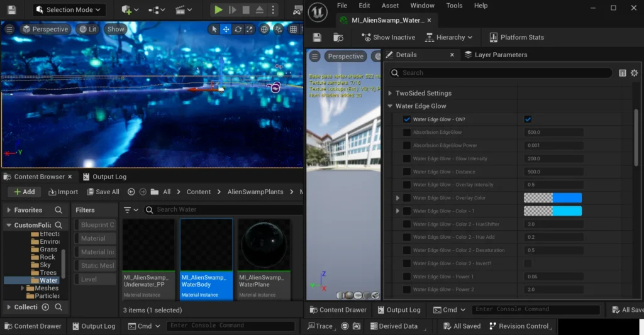Screen dimensions: 644x335
Task: Click the Import button
Action: [x=62, y=192]
